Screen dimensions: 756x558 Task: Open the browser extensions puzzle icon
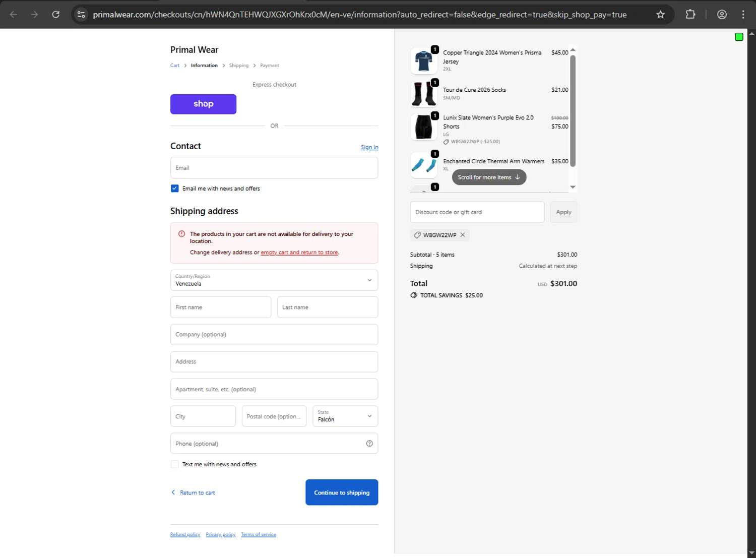[690, 15]
